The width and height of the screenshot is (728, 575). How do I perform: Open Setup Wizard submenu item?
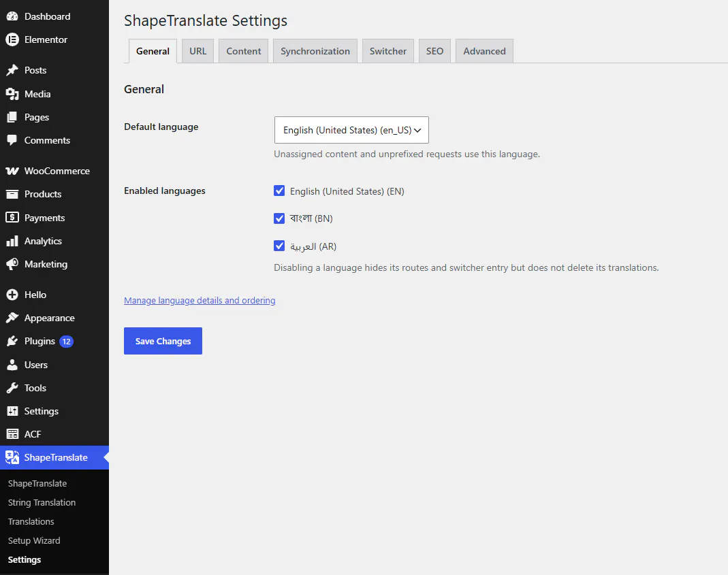pos(34,540)
